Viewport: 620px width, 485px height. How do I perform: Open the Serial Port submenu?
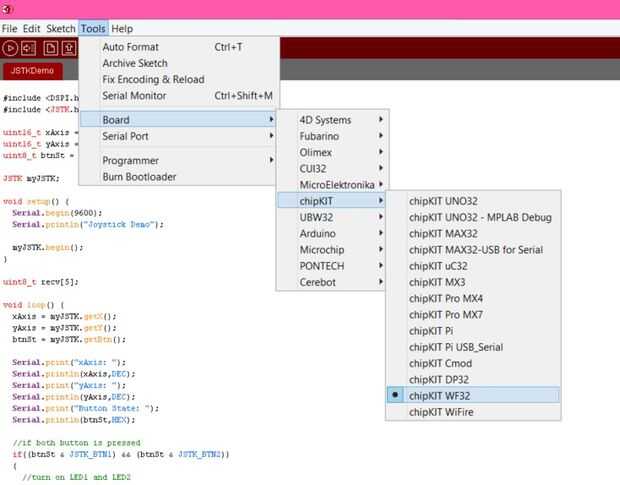(x=178, y=136)
